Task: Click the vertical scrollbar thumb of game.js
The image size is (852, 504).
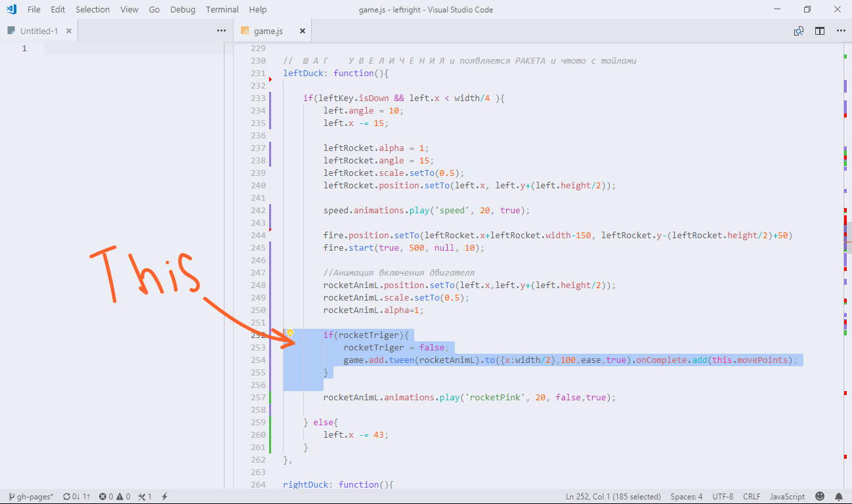Action: (847, 238)
